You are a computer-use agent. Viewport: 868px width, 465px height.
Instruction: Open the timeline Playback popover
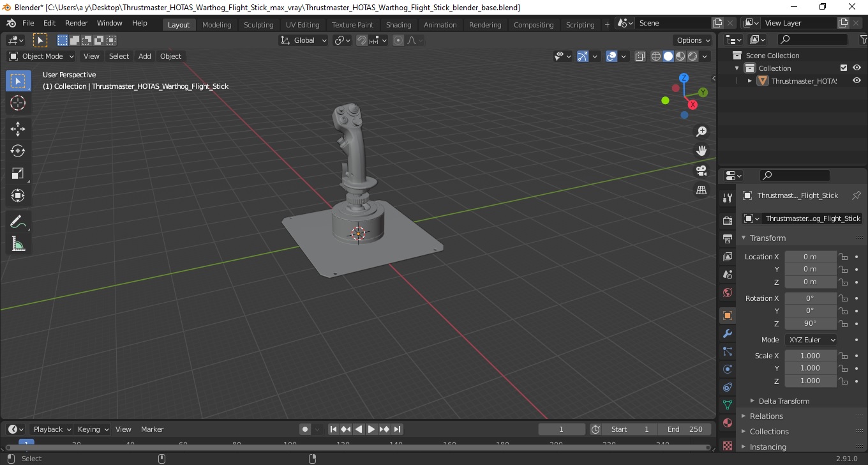(x=52, y=429)
